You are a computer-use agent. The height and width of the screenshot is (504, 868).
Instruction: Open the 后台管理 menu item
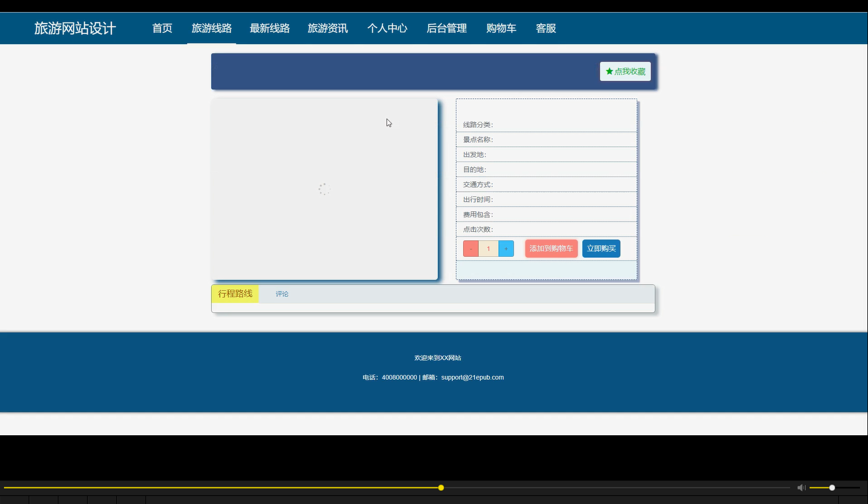tap(446, 28)
